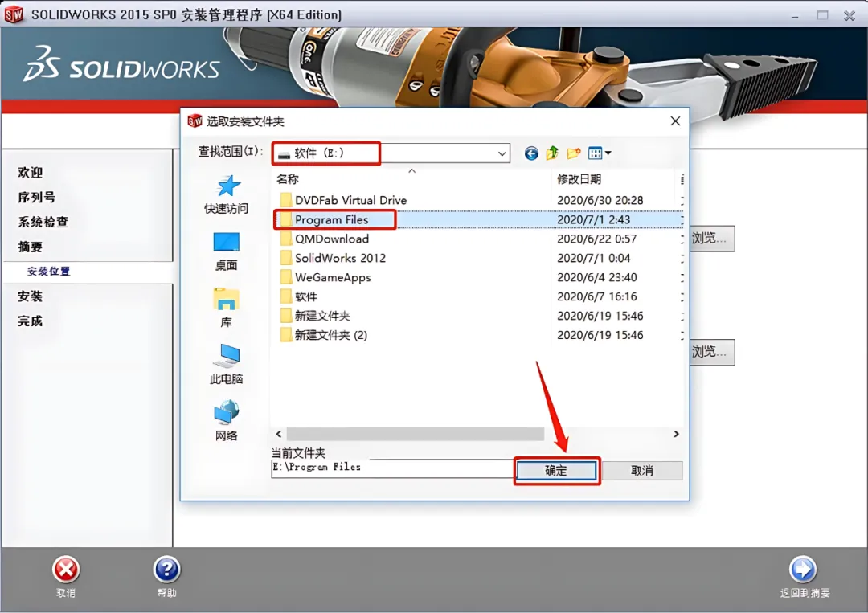
Task: Open the 摘要 step in sidebar
Action: [31, 247]
